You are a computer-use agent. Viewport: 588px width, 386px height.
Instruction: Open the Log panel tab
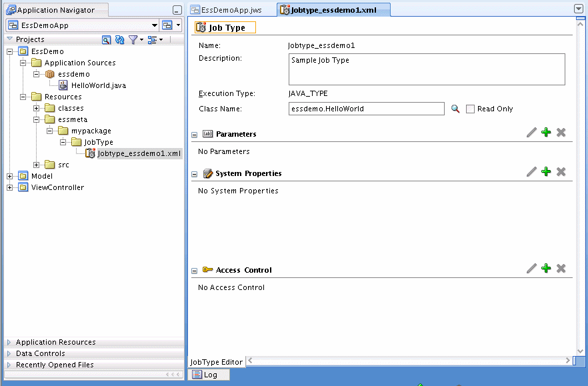coord(209,375)
